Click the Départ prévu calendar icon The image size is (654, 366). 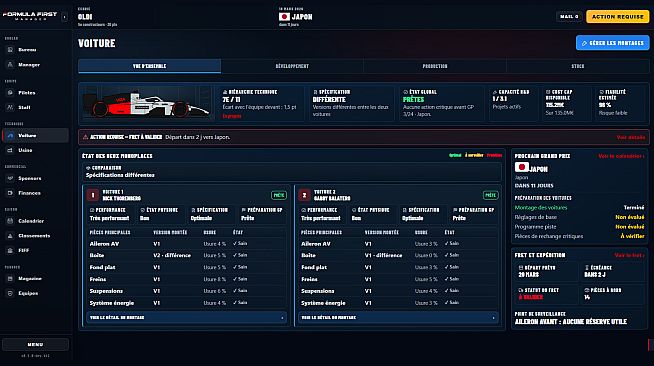pos(521,268)
